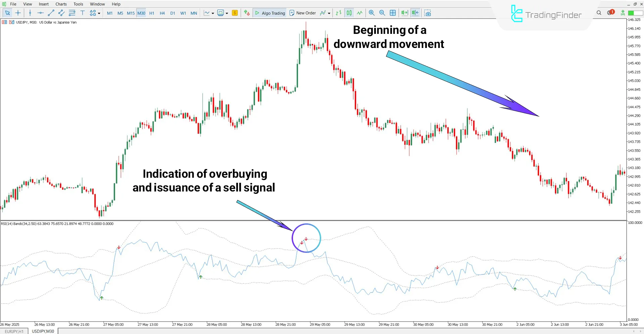Switch timeframe to H4
Image resolution: width=644 pixels, height=334 pixels.
pyautogui.click(x=162, y=13)
